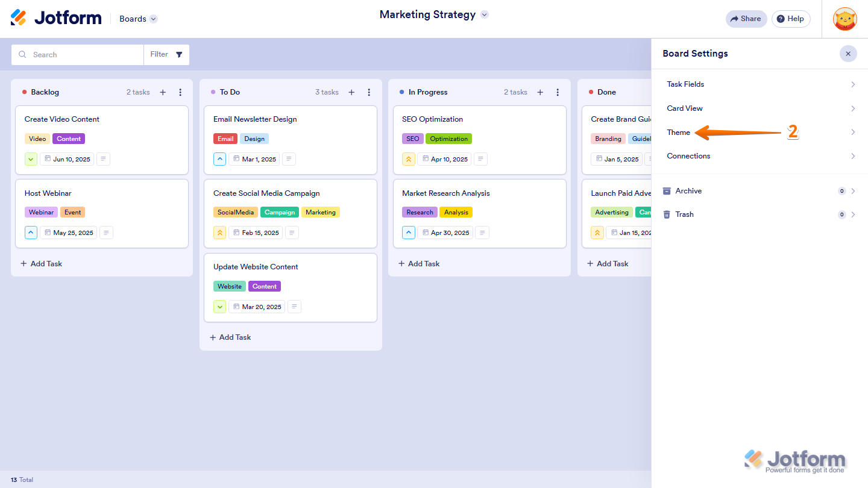Viewport: 868px width, 488px height.
Task: Open Task Fields settings
Action: tap(759, 84)
